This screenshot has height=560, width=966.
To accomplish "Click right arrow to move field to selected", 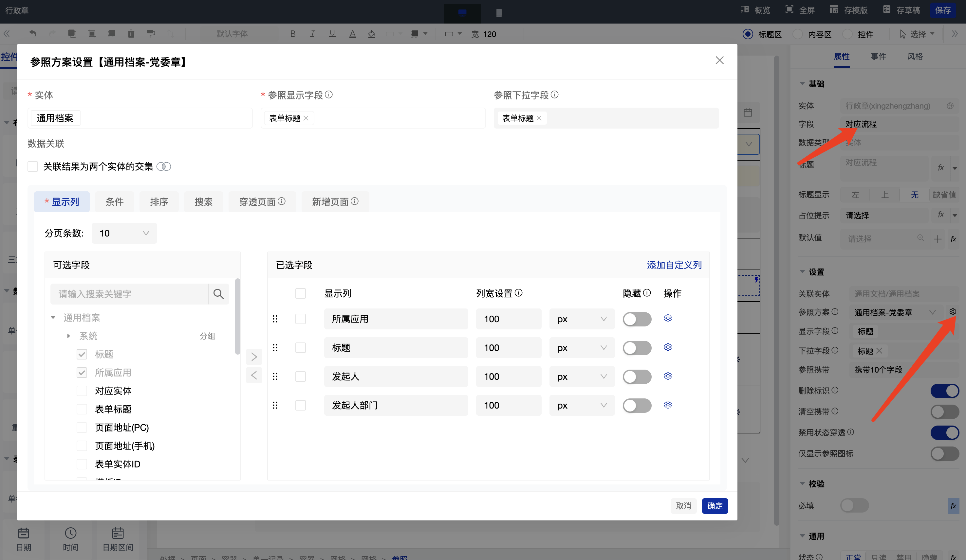I will coord(254,357).
